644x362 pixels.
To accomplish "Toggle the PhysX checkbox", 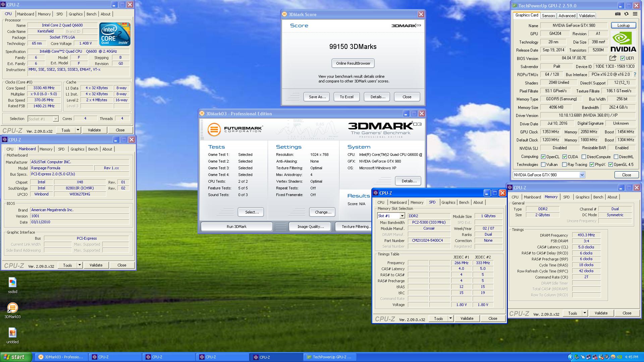I will coord(592,165).
